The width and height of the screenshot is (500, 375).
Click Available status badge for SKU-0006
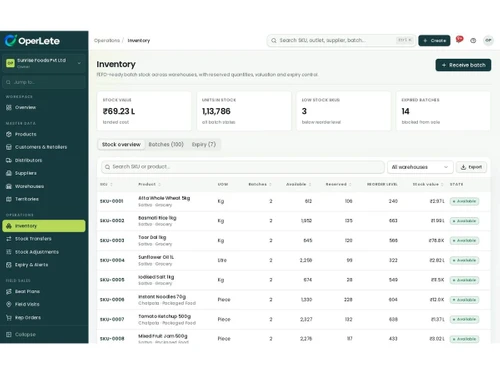tap(464, 300)
